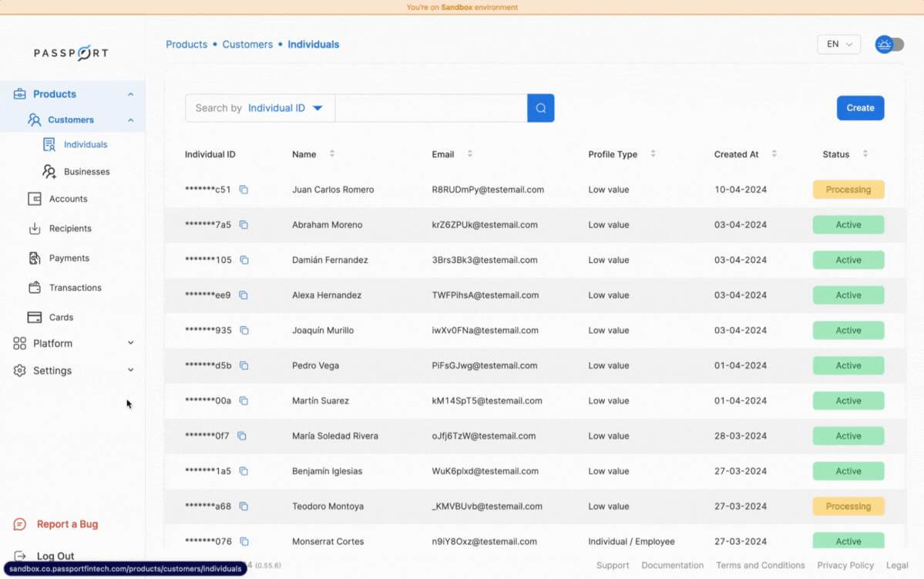This screenshot has height=579, width=924.
Task: Click the Individuals breadcrumb
Action: pos(313,44)
